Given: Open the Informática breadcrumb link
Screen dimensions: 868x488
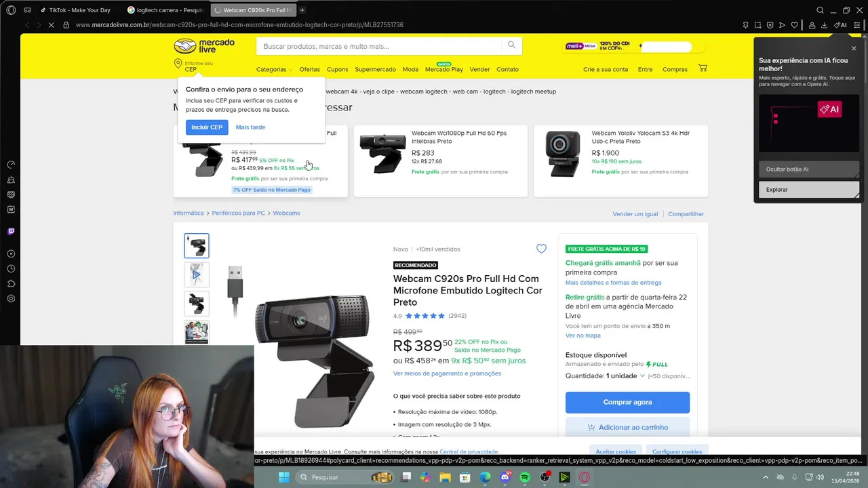Looking at the screenshot, I should [188, 213].
